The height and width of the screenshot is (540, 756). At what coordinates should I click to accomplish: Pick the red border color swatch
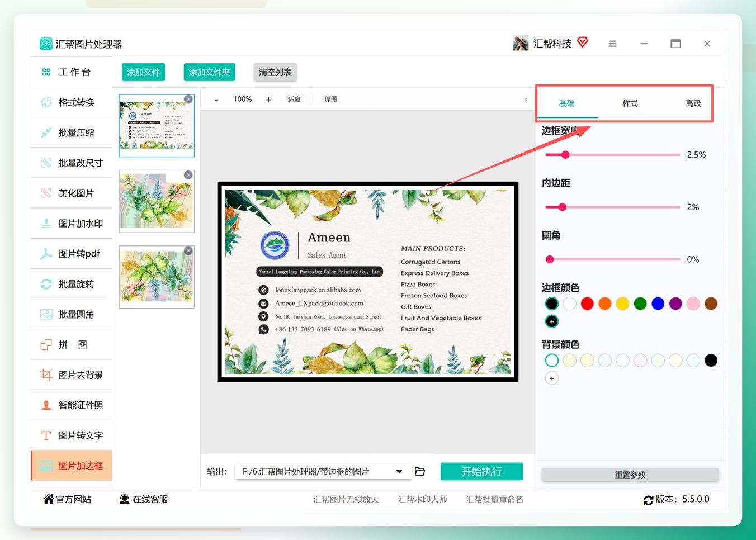click(587, 304)
